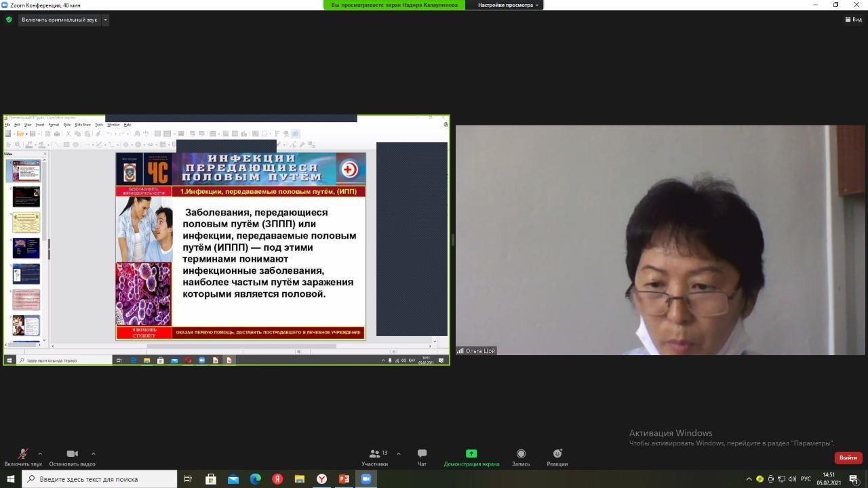
Task: Open the original sound dropdown arrow
Action: click(x=105, y=20)
